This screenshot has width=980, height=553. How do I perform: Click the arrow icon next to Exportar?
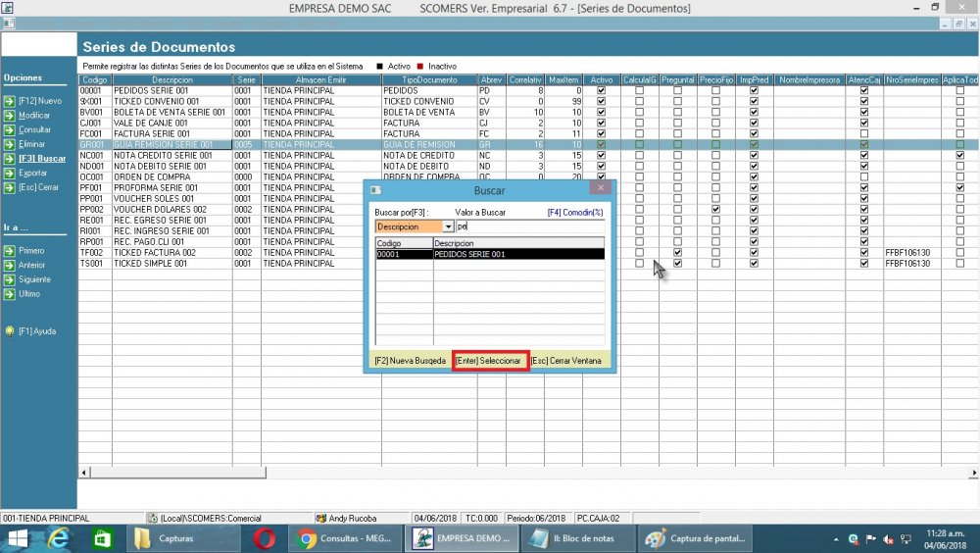coord(10,174)
